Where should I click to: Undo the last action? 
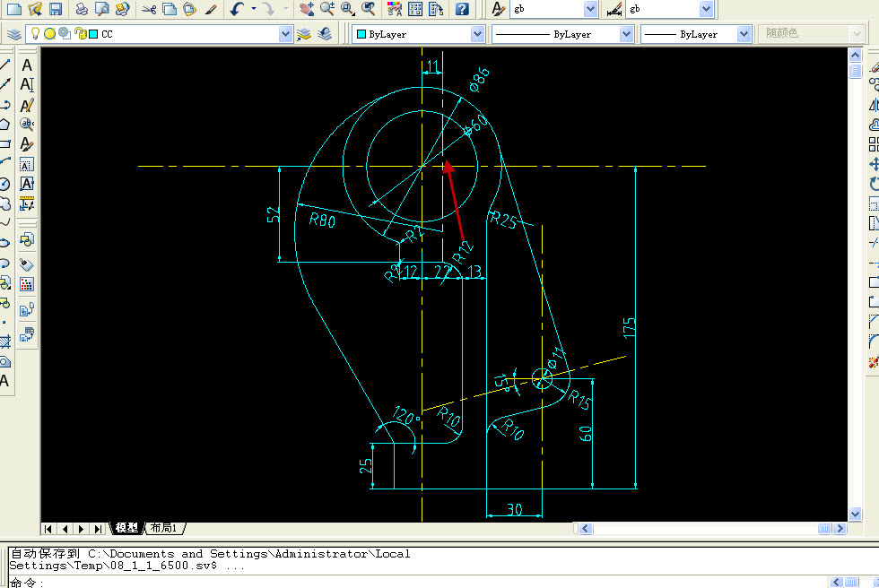[x=238, y=9]
